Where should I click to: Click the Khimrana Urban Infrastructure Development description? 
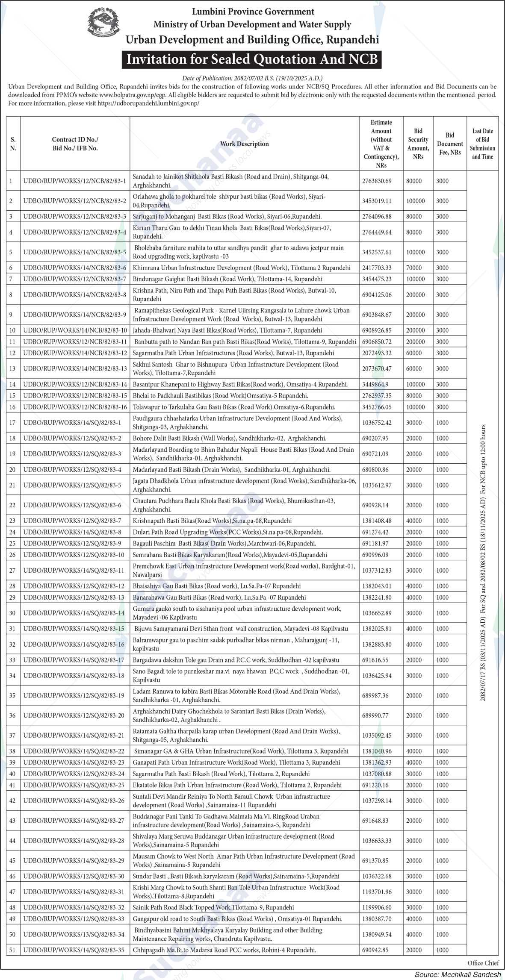[x=241, y=268]
